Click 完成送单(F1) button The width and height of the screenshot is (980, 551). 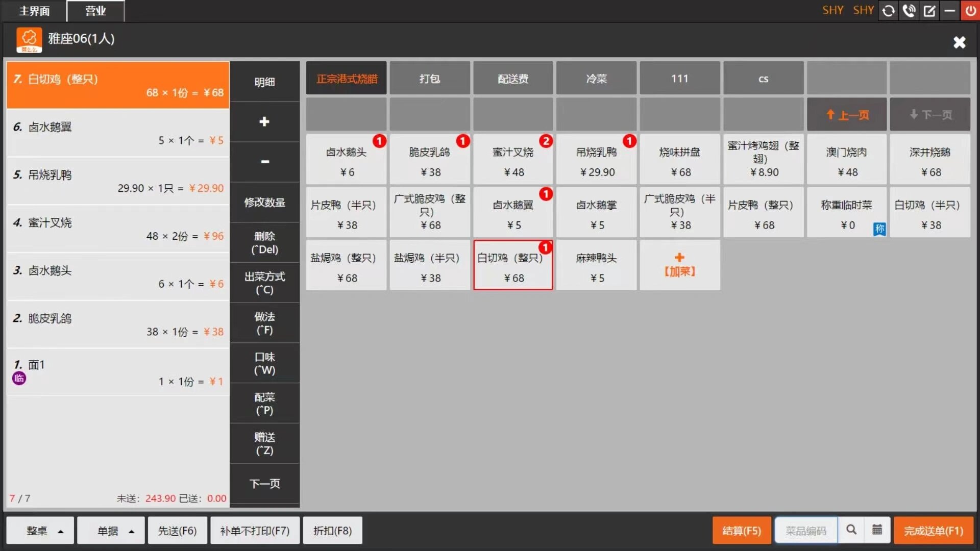tap(933, 531)
